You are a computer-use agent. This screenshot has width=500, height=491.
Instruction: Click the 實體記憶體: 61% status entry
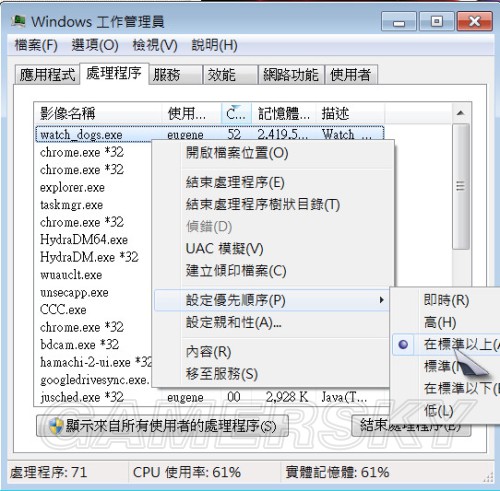[x=337, y=472]
